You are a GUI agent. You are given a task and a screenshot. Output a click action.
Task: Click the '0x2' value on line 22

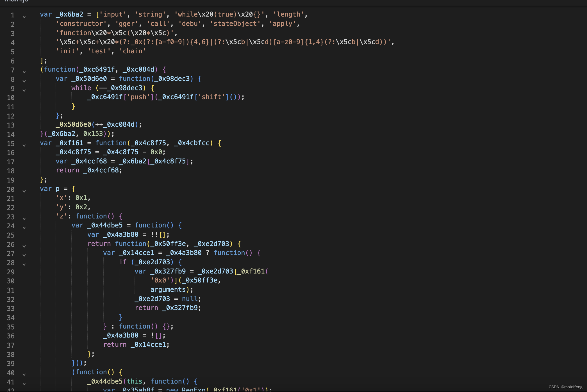pos(81,207)
